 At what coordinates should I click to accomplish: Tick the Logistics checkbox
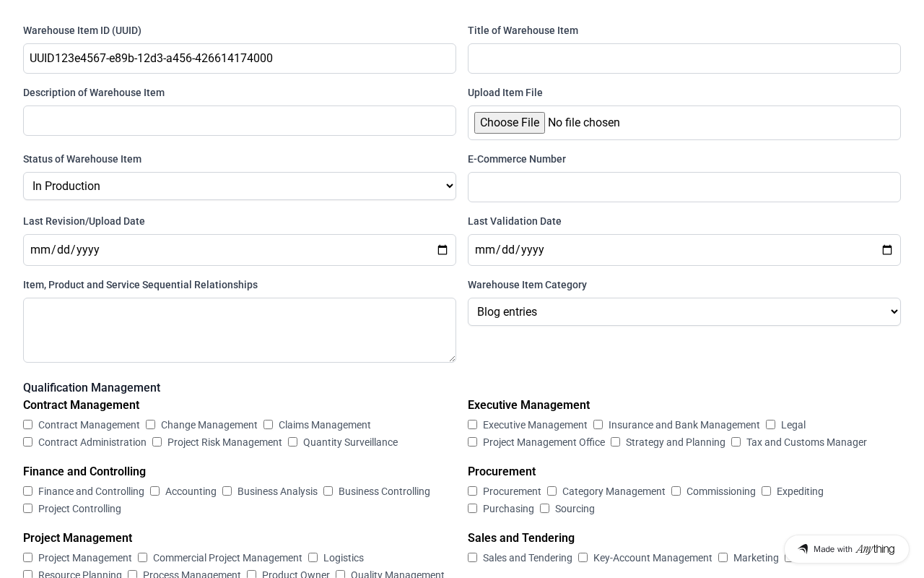[x=313, y=558]
